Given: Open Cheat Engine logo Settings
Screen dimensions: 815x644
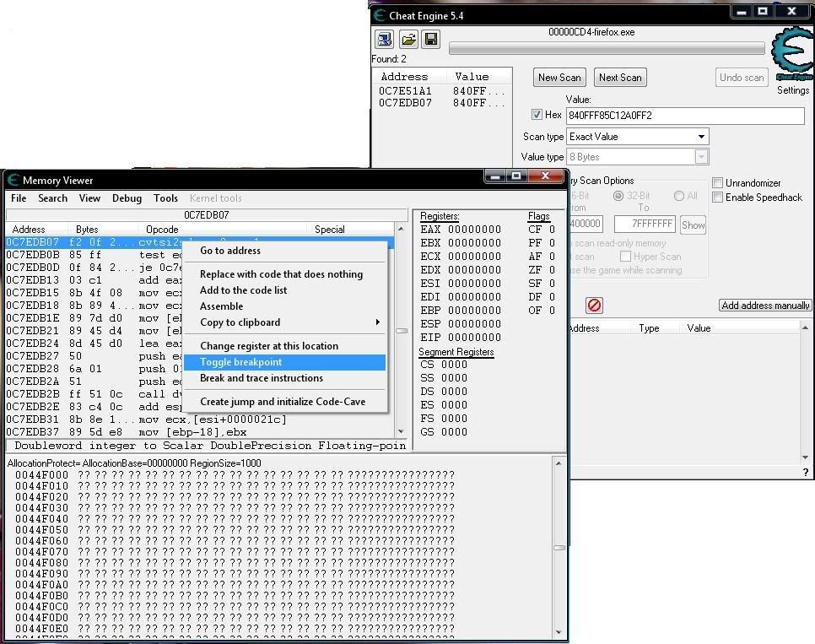Looking at the screenshot, I should click(792, 62).
